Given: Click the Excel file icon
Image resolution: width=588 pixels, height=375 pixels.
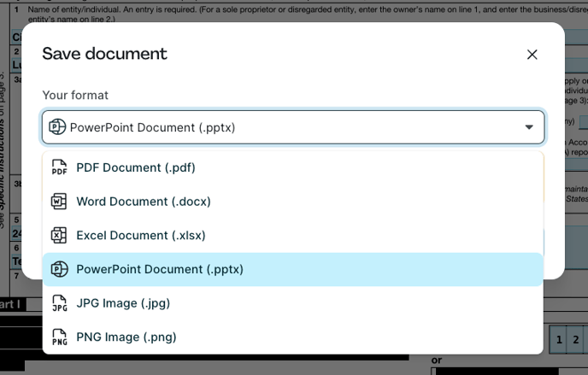Looking at the screenshot, I should pyautogui.click(x=59, y=235).
